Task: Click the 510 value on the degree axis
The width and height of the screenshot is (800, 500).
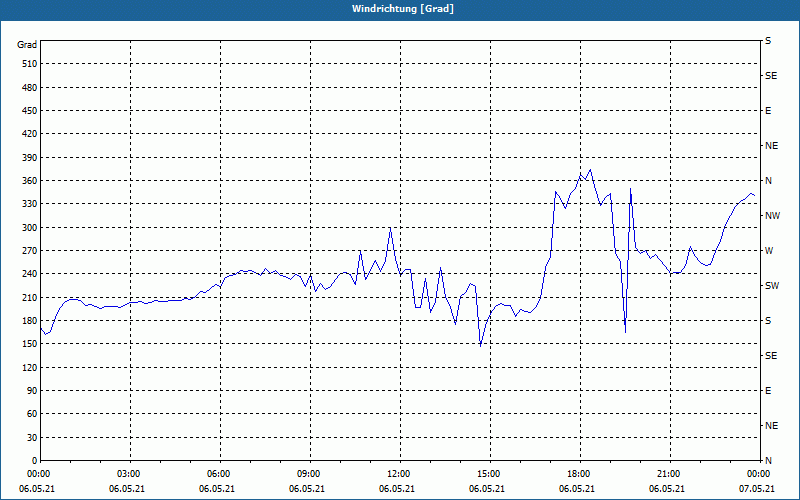Action: pos(30,64)
